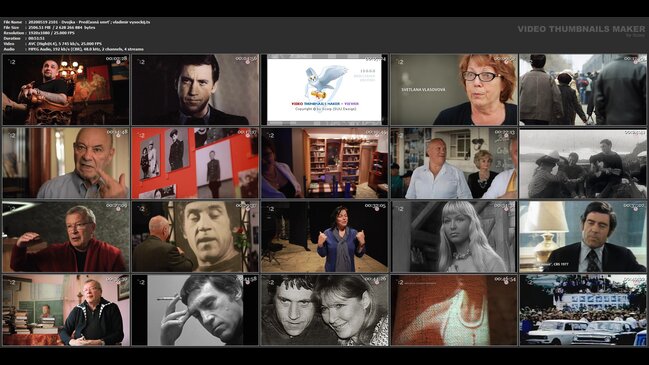Viewport: 649px width, 365px height.
Task: Open thumbnail of room with bookshelves
Action: coord(324,163)
